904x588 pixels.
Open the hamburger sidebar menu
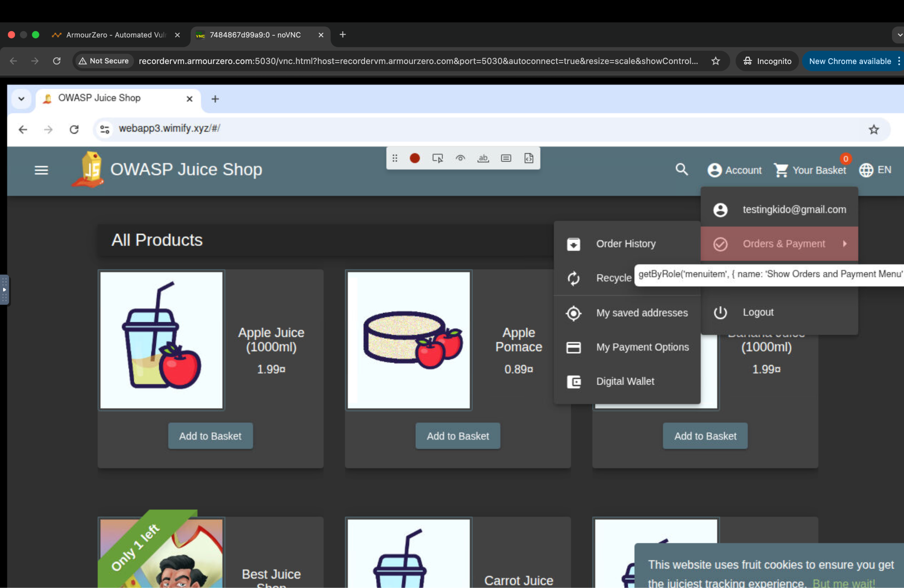tap(41, 170)
